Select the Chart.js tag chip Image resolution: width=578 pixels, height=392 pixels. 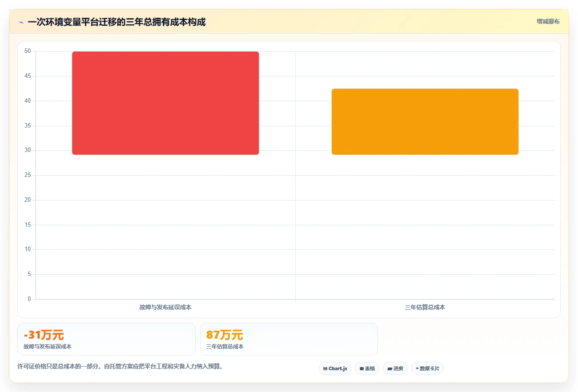click(x=335, y=368)
